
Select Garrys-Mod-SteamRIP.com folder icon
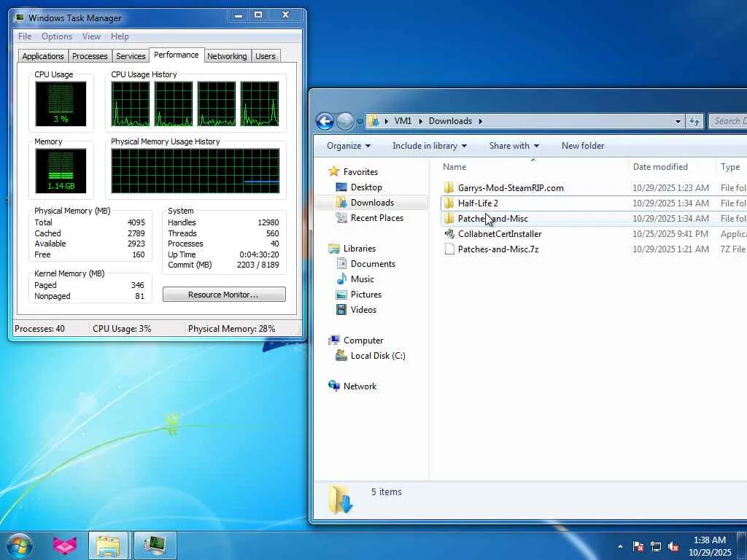(x=449, y=187)
